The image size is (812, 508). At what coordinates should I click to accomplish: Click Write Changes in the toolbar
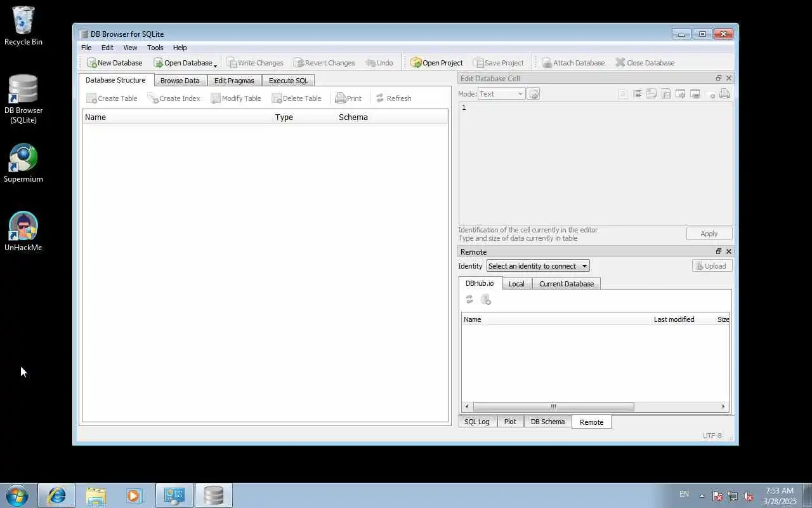pos(254,63)
